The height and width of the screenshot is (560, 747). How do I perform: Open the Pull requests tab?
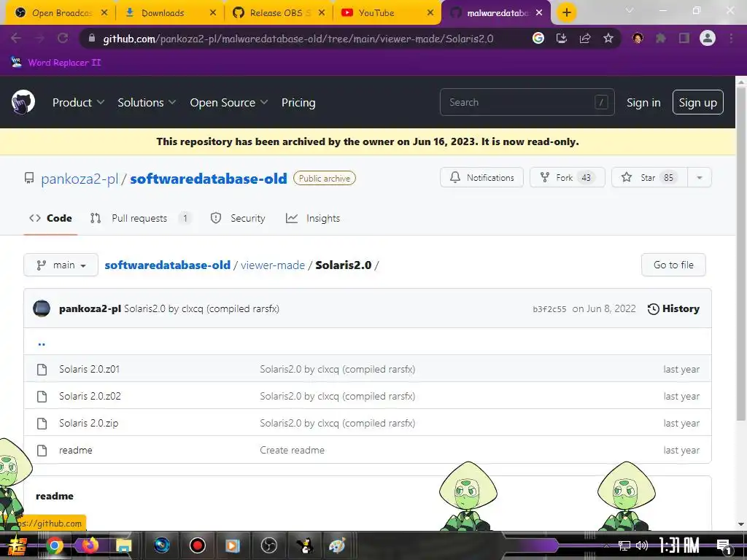140,218
